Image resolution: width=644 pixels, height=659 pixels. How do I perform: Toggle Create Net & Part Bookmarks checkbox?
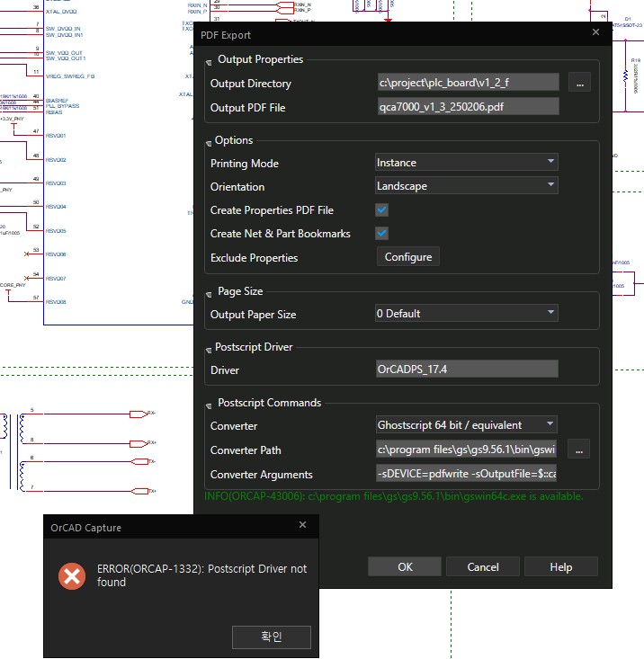tap(381, 233)
